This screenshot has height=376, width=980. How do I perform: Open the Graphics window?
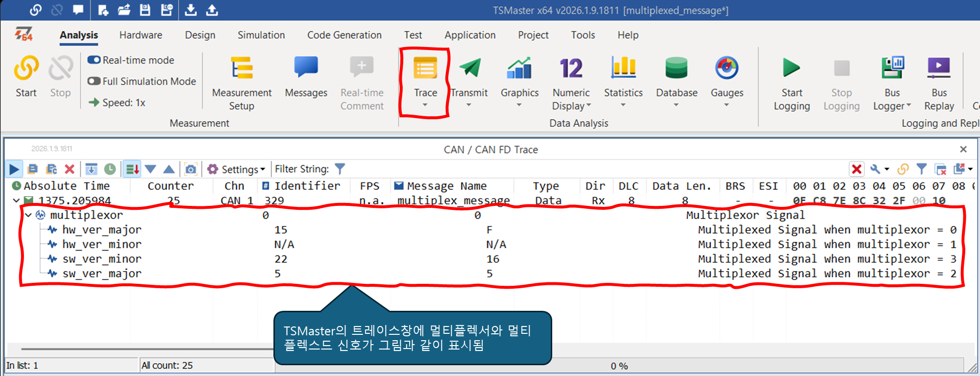[x=519, y=77]
